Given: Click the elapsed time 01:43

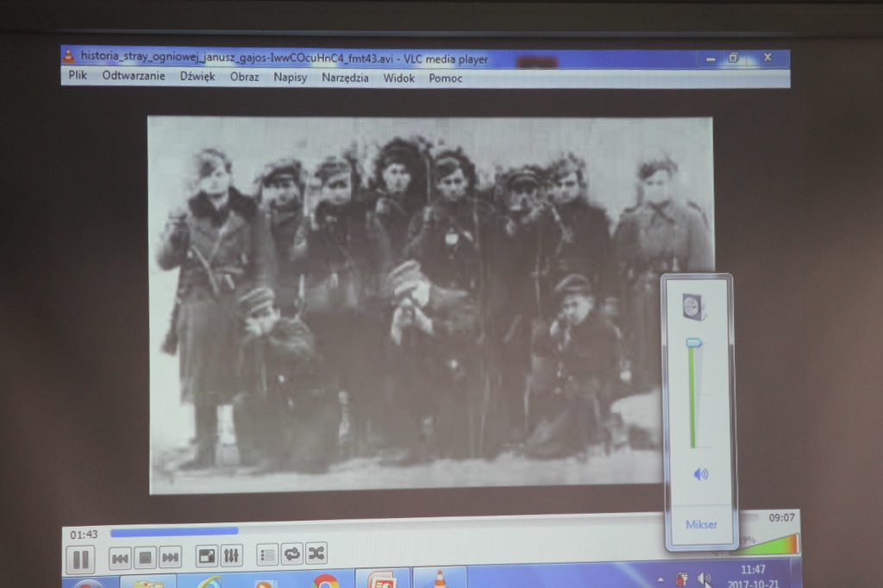Looking at the screenshot, I should coord(84,535).
